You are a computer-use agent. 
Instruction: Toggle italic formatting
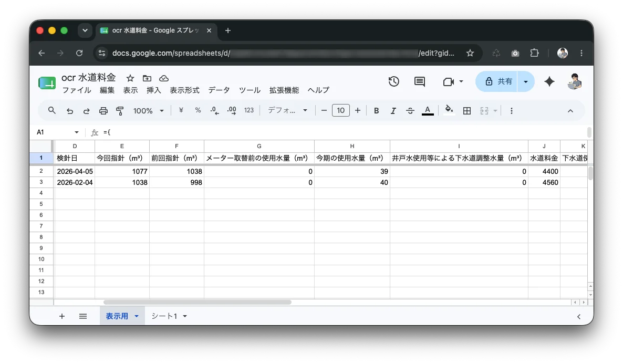tap(393, 111)
